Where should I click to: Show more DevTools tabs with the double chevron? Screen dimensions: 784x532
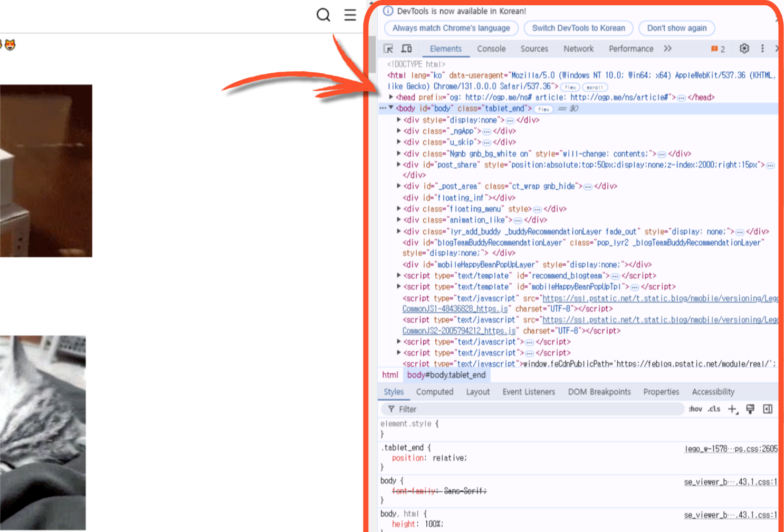[667, 49]
